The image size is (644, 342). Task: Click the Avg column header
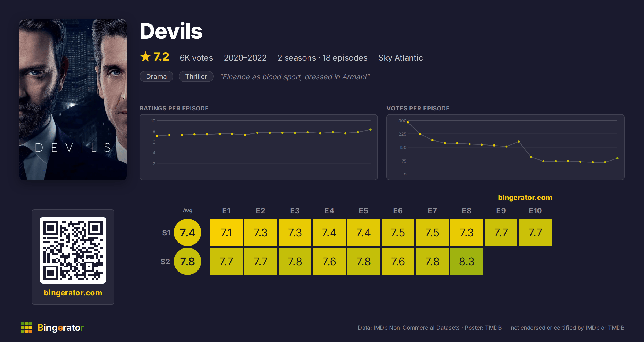click(188, 211)
